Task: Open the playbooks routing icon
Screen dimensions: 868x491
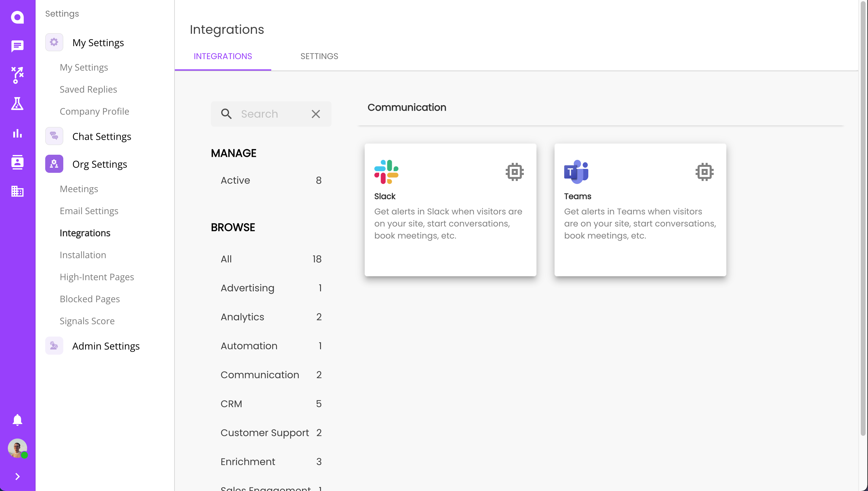Action: (17, 75)
